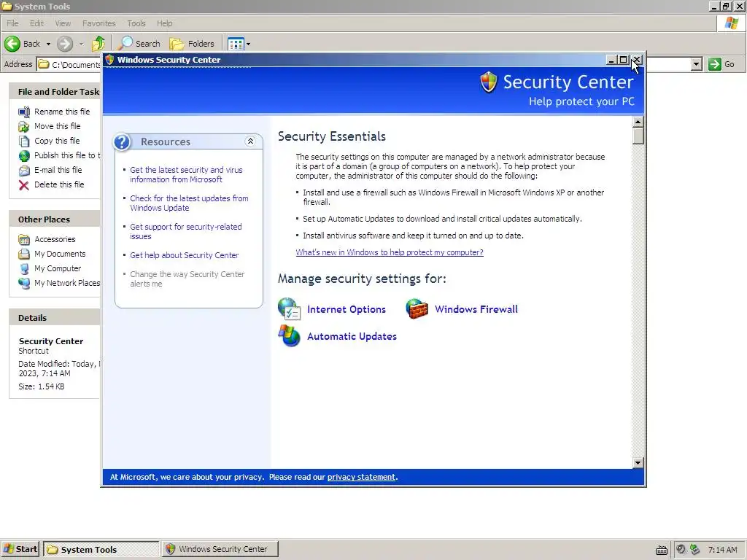Click the Go button next to address bar
The height and width of the screenshot is (560, 747).
721,64
